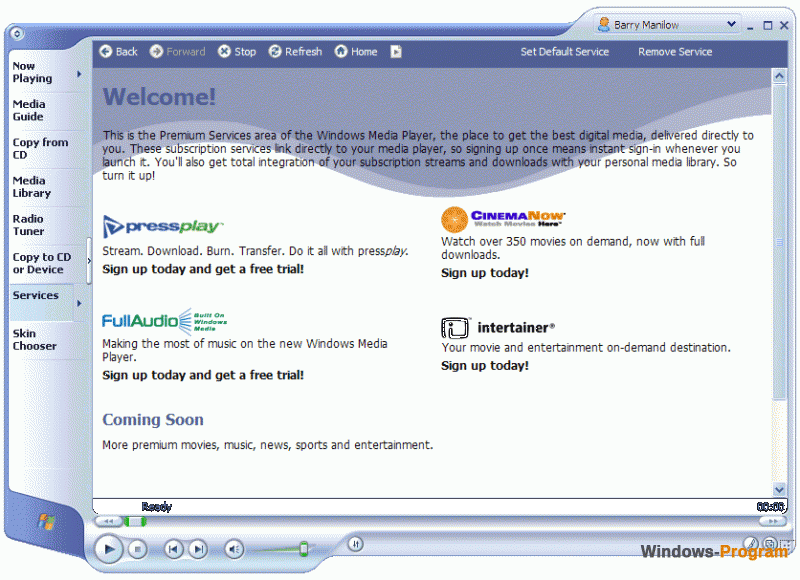Click the page icon right of Home
Screen dimensions: 800x580
pyautogui.click(x=396, y=52)
